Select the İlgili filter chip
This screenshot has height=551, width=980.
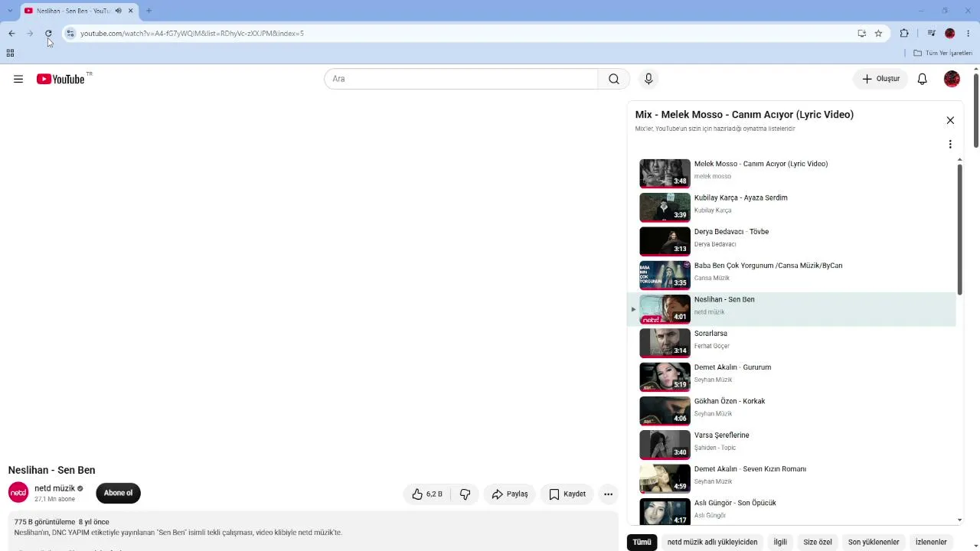click(780, 542)
